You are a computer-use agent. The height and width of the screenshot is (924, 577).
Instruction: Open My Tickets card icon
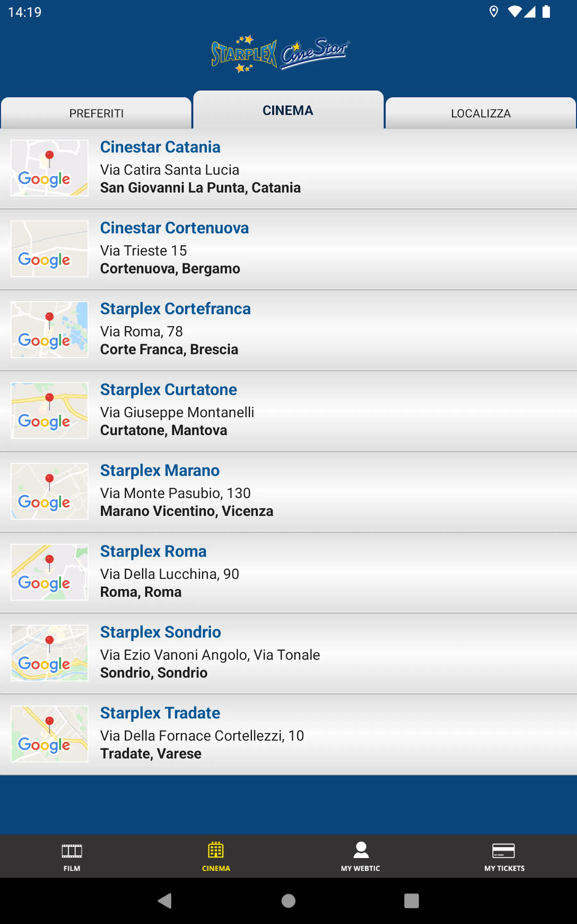tap(504, 851)
